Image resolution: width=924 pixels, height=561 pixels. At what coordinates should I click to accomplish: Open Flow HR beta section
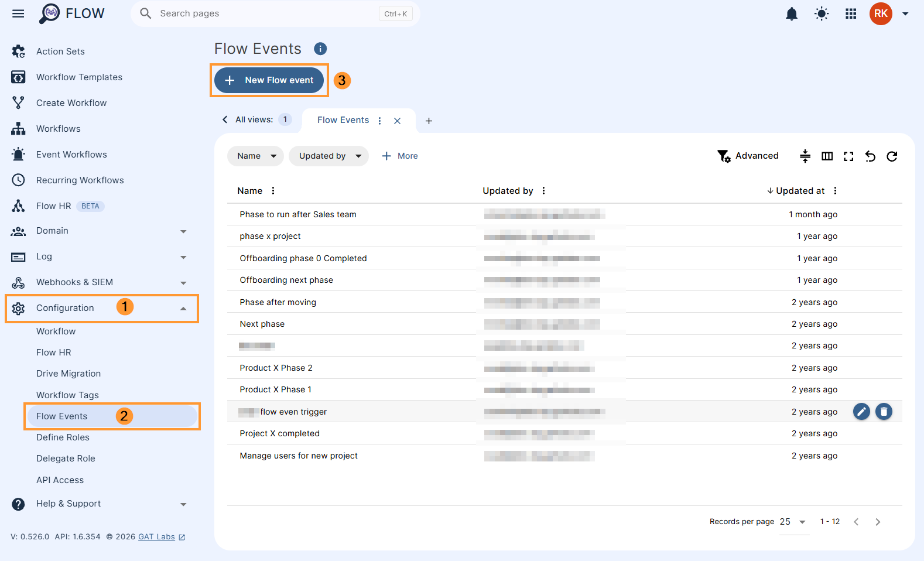point(54,206)
